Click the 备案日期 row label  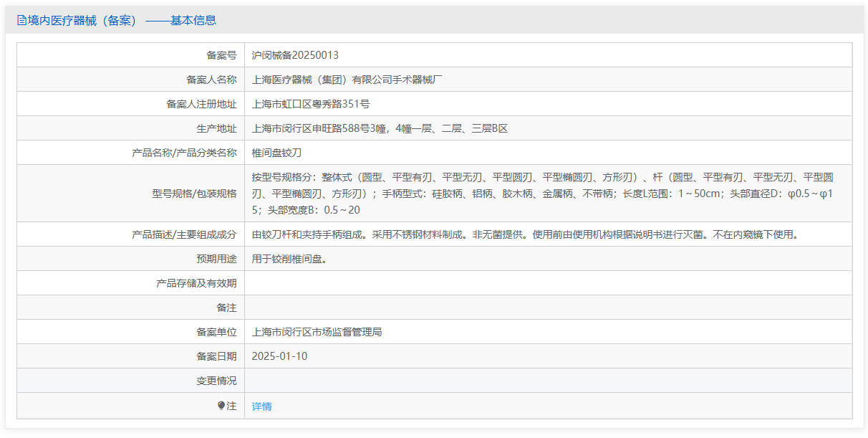point(216,356)
